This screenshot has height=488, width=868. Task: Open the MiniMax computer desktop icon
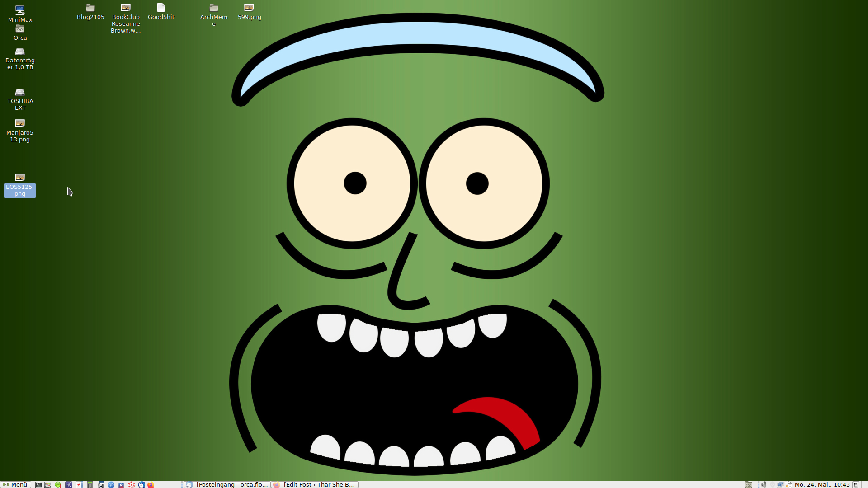click(x=20, y=14)
